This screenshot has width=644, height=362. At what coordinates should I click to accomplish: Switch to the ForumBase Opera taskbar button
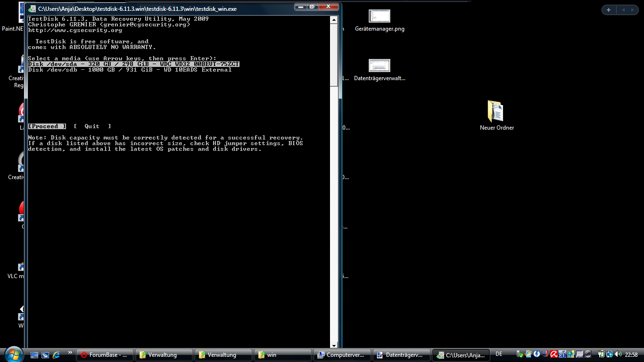tap(105, 355)
